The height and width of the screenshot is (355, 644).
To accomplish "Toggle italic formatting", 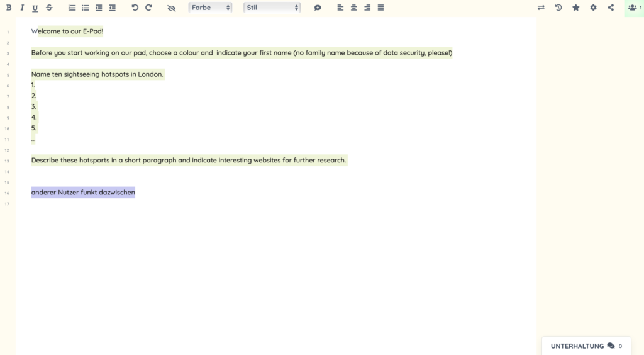I will coord(22,8).
